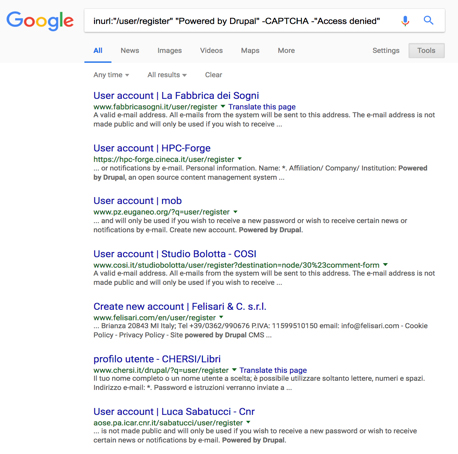Open Create new account | Felisari result

pyautogui.click(x=180, y=306)
